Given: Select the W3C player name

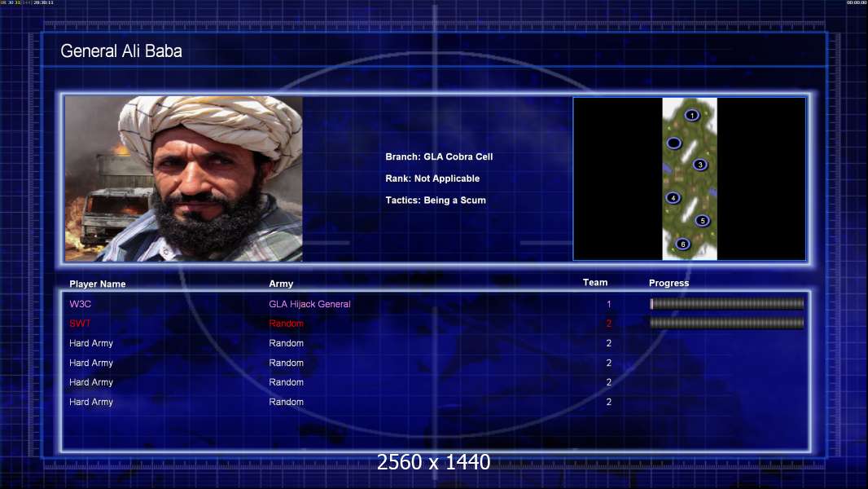Looking at the screenshot, I should click(x=81, y=304).
